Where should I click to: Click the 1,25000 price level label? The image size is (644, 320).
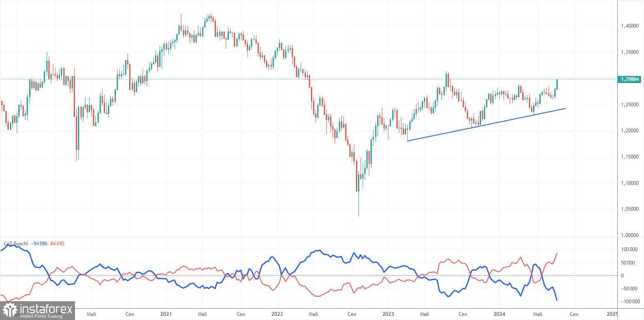pyautogui.click(x=630, y=104)
